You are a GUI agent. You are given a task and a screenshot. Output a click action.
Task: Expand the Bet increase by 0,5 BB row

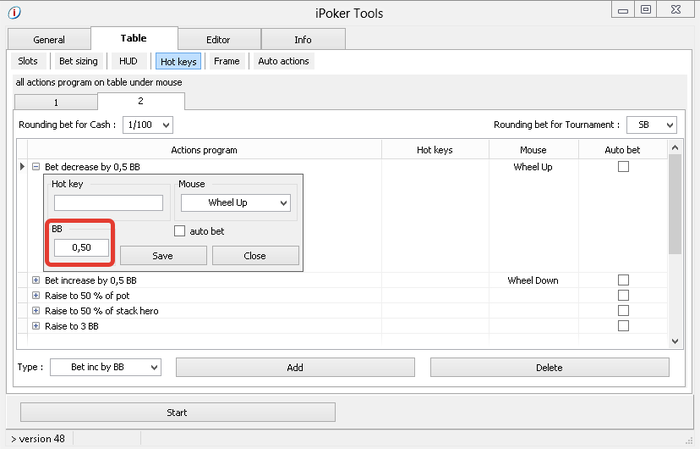point(36,281)
